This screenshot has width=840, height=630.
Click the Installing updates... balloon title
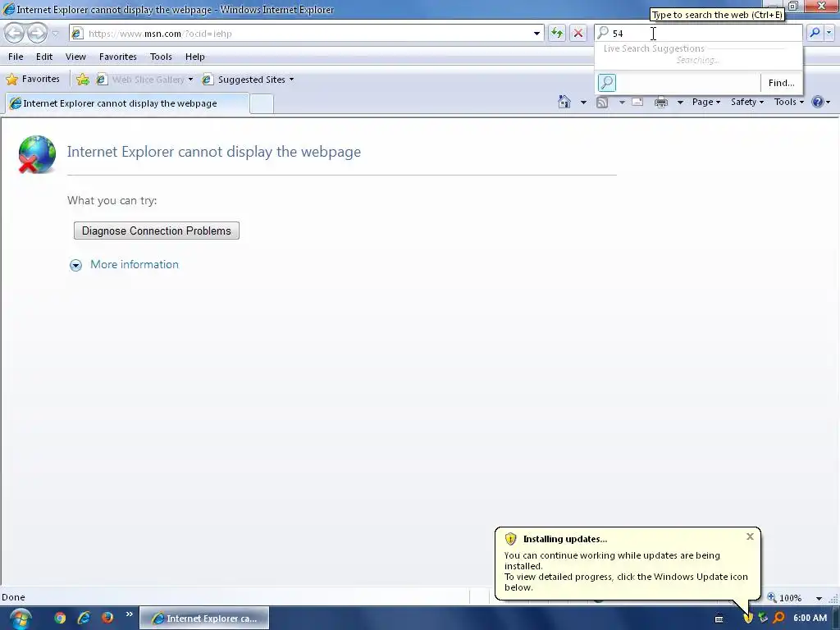(x=565, y=539)
